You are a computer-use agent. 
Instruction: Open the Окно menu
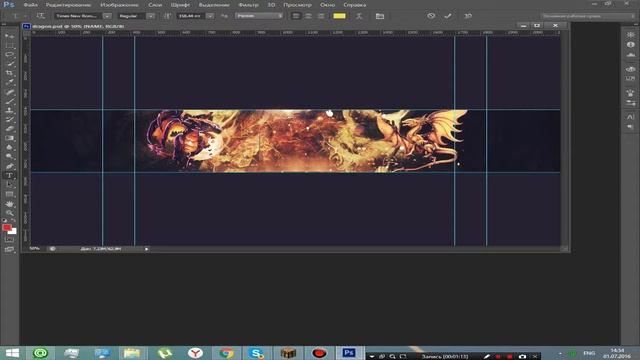click(x=327, y=5)
